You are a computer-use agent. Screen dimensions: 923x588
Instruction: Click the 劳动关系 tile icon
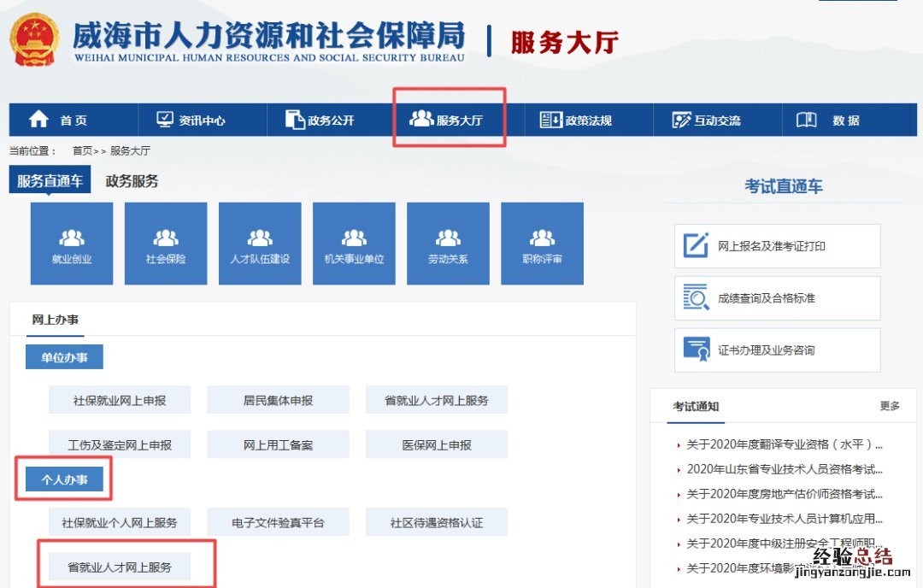(x=448, y=238)
